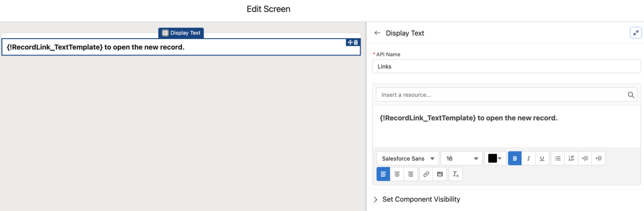Open the black text color picker
This screenshot has width=644, height=211.
point(495,158)
